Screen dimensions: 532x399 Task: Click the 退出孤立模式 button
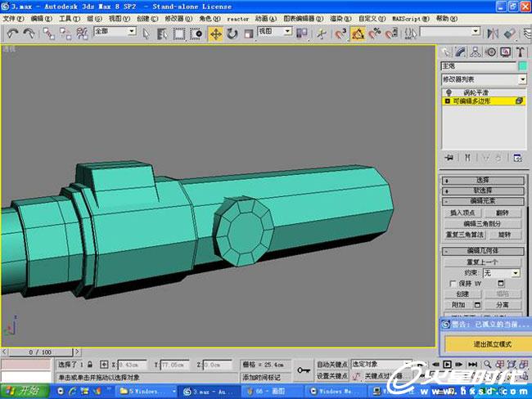coord(487,344)
